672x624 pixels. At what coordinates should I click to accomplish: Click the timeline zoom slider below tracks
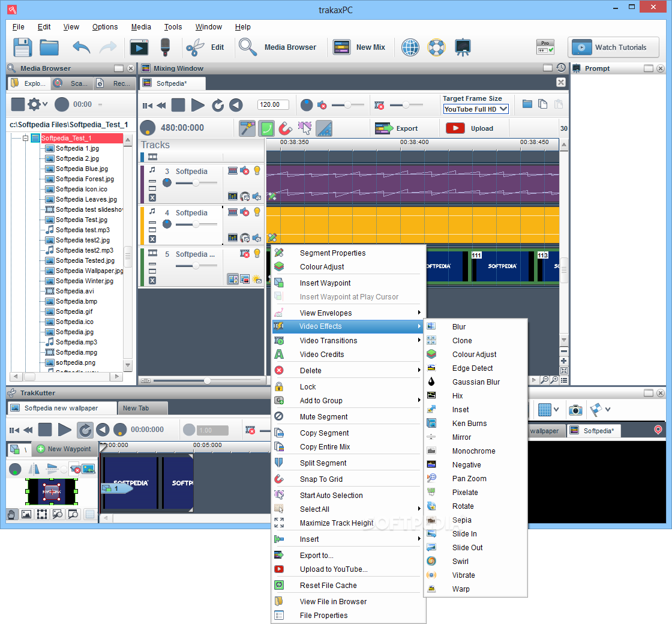tap(208, 380)
